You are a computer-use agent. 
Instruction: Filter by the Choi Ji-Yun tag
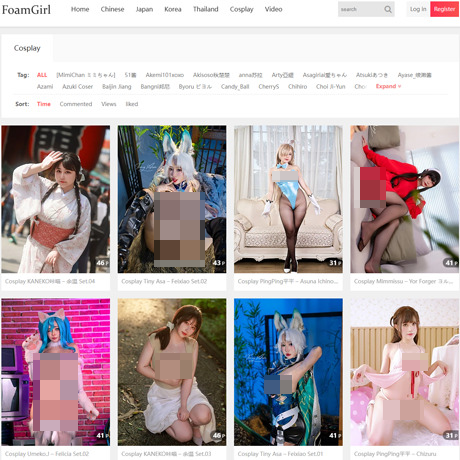(x=330, y=87)
